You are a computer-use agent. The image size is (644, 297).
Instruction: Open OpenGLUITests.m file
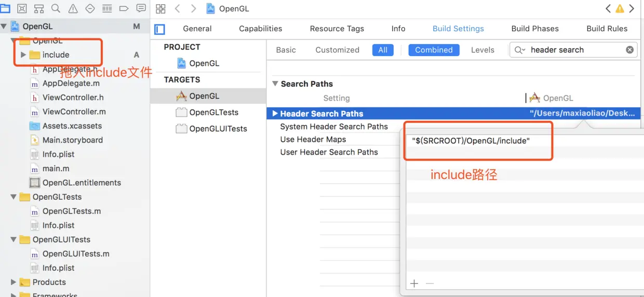[70, 254]
